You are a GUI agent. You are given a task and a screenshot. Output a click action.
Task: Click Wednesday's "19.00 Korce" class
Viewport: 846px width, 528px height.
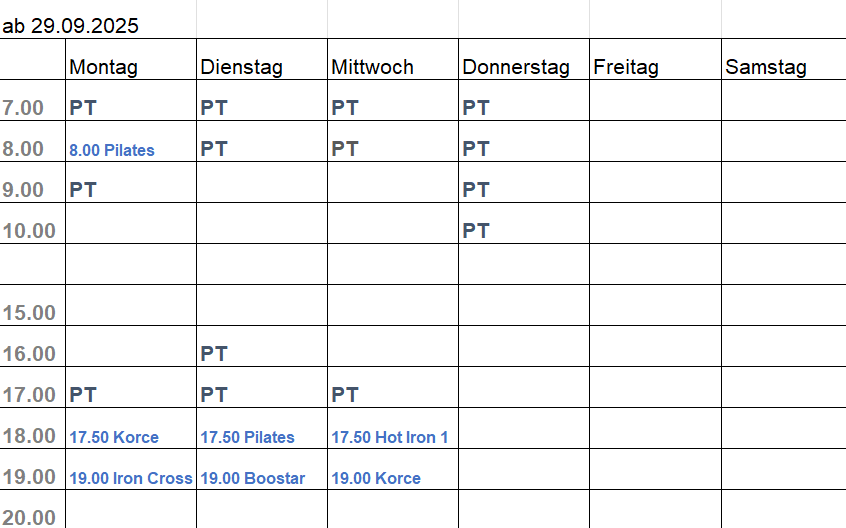(376, 478)
